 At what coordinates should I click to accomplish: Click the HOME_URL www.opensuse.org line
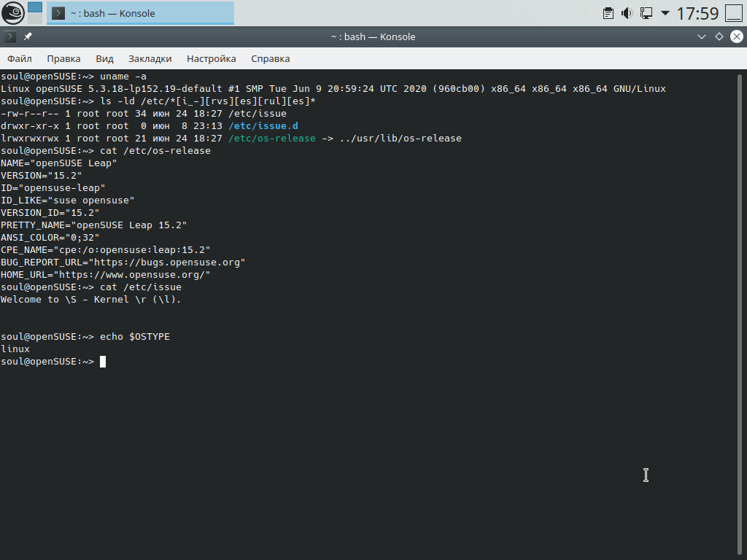coord(105,274)
